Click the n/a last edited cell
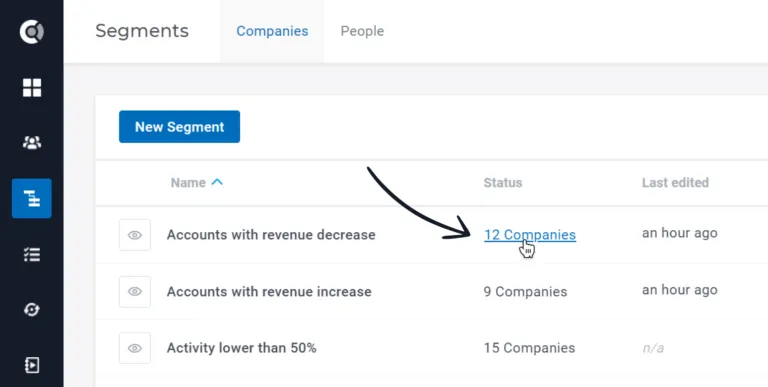Screen dimensions: 768x387 [653, 348]
